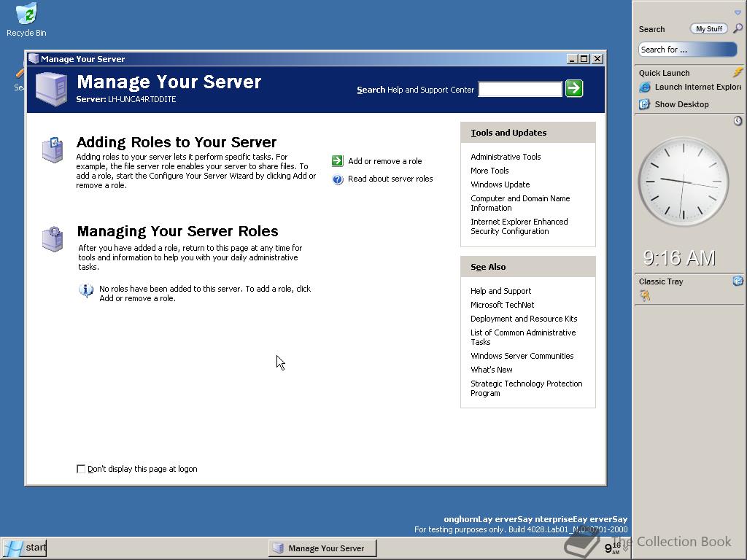The height and width of the screenshot is (560, 747).
Task: Click the blue information icon beside No roles message
Action: 86,289
